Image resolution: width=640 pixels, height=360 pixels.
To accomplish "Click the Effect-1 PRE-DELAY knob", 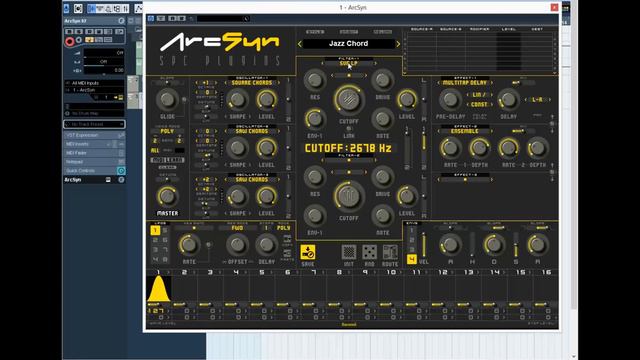I will click(x=450, y=99).
